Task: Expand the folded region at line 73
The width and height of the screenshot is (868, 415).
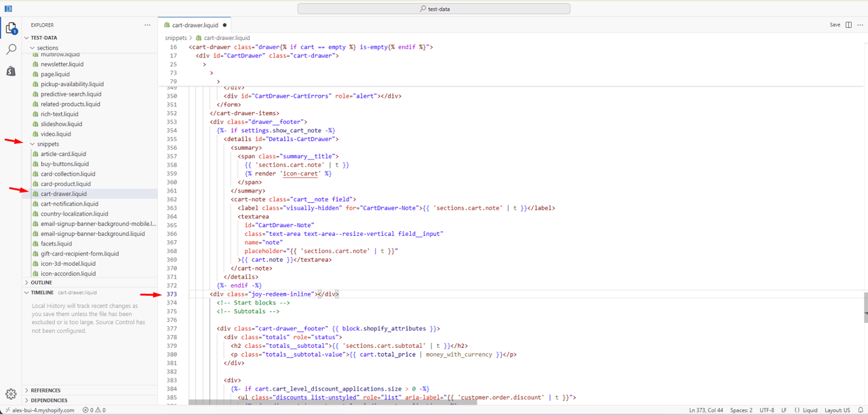Action: click(x=212, y=73)
